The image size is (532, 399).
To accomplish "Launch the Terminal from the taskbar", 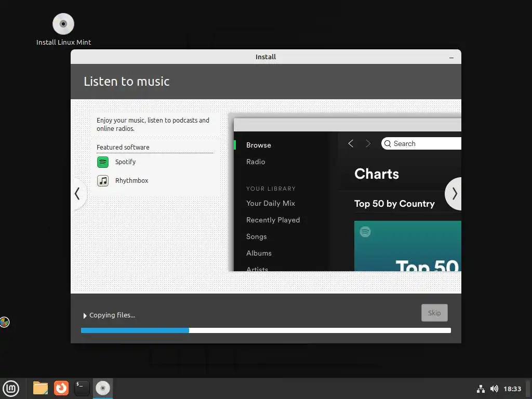I will coord(82,388).
